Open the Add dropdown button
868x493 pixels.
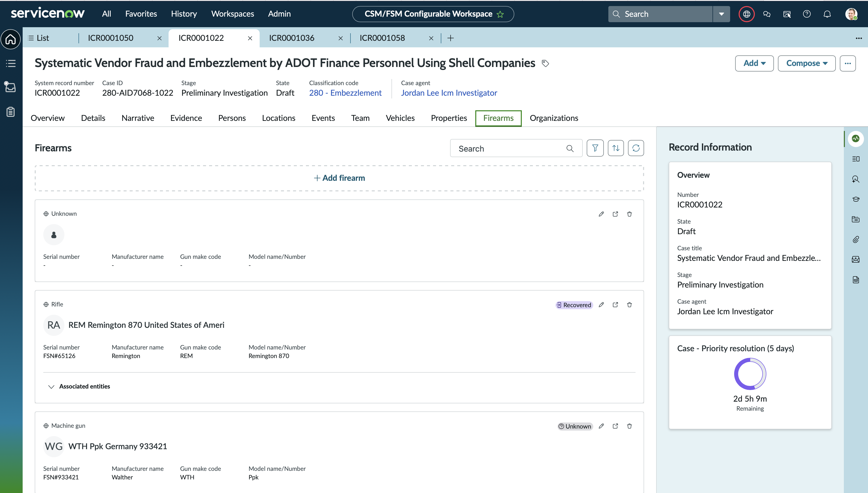pos(754,63)
